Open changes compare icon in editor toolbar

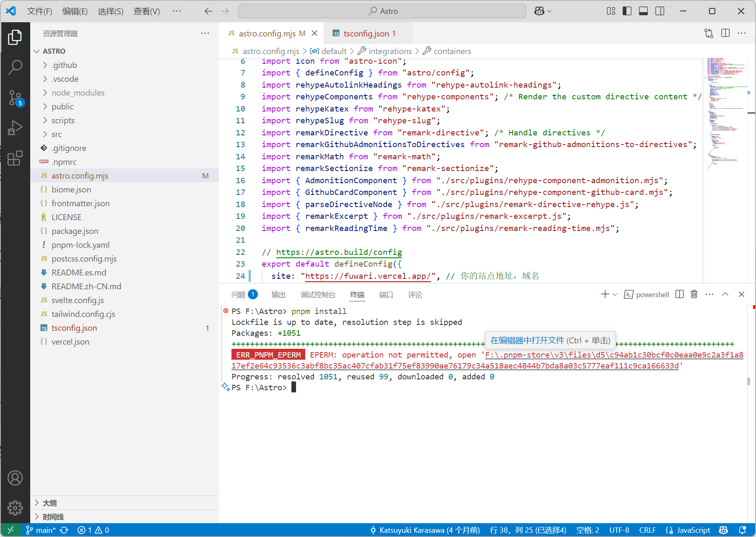[x=709, y=33]
